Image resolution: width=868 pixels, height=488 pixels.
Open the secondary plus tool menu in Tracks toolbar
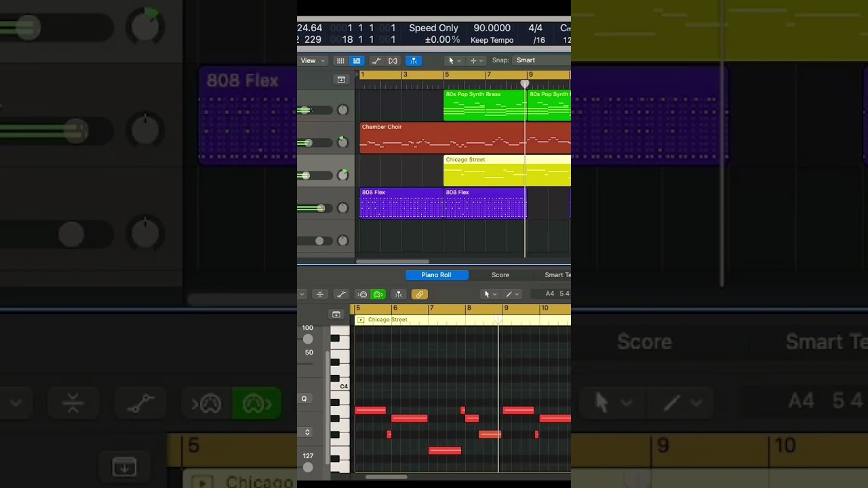click(x=477, y=61)
